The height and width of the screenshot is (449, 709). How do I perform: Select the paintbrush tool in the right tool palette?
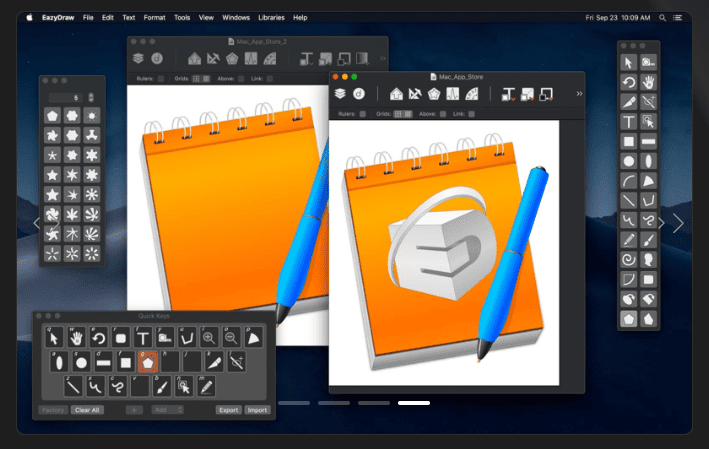pos(648,240)
